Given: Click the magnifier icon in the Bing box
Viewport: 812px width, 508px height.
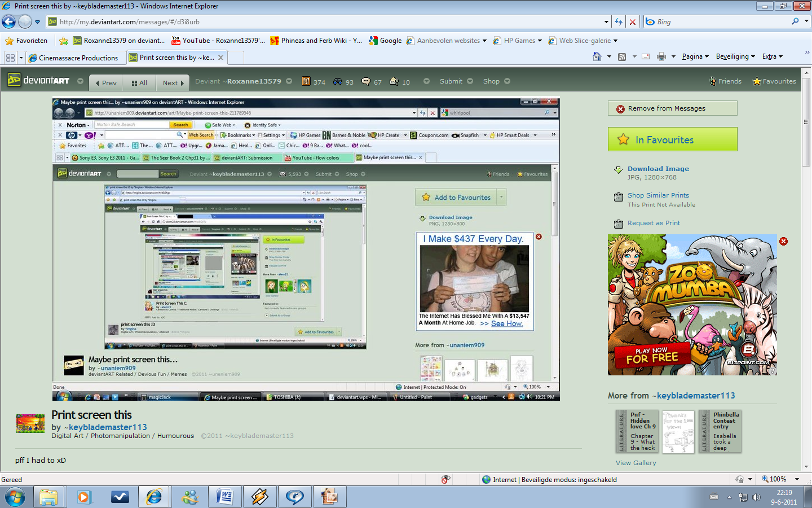Looking at the screenshot, I should coord(795,21).
